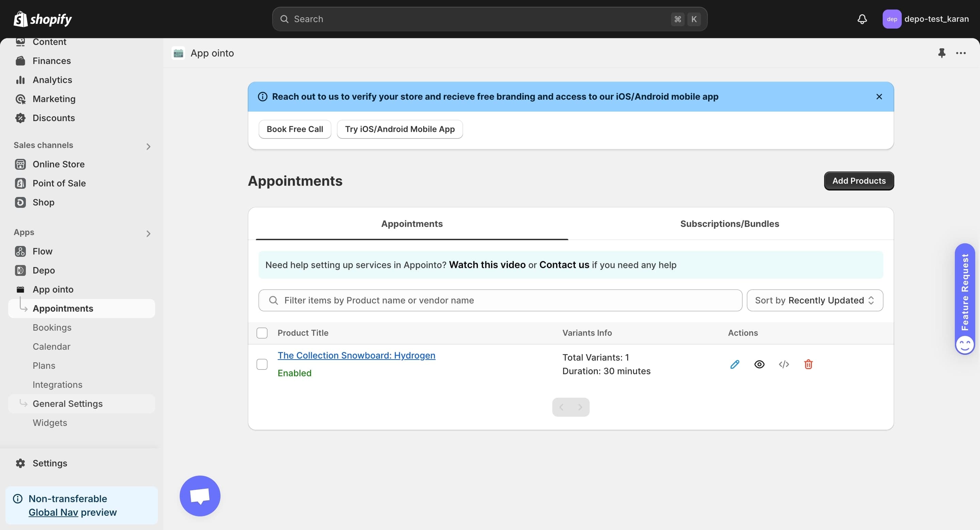Expand the Sales channels chevron
Image resolution: width=980 pixels, height=530 pixels.
tap(148, 146)
